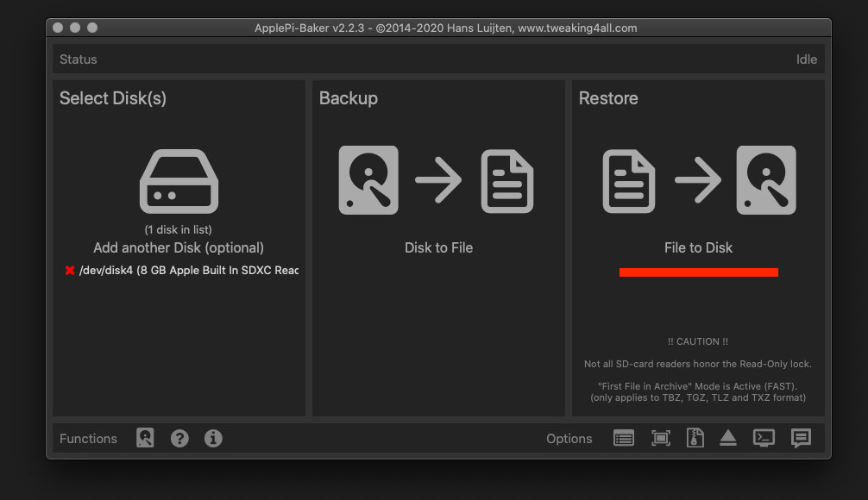The image size is (868, 500).
Task: Click the Select Disk drive icon
Action: click(x=179, y=181)
